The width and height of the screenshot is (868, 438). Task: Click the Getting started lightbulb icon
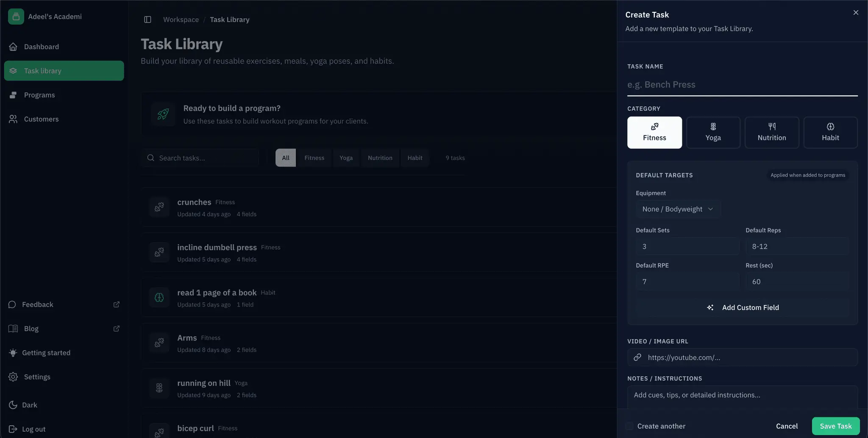click(x=13, y=353)
